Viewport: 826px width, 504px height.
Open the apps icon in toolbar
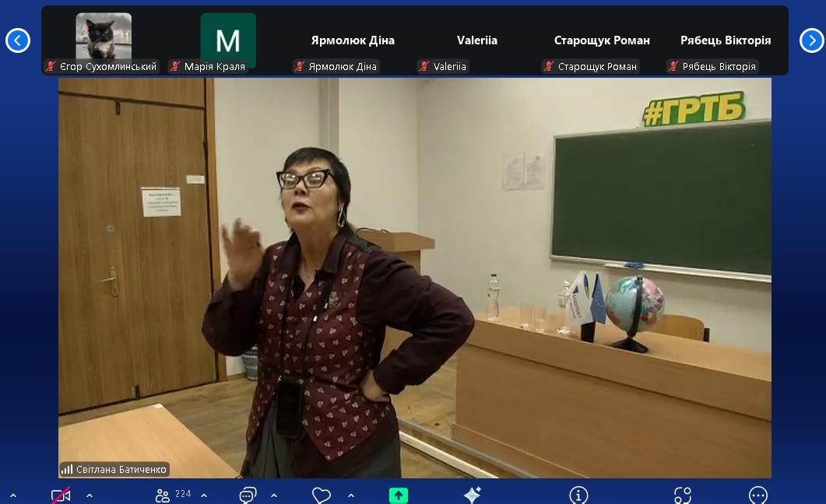pos(683,495)
